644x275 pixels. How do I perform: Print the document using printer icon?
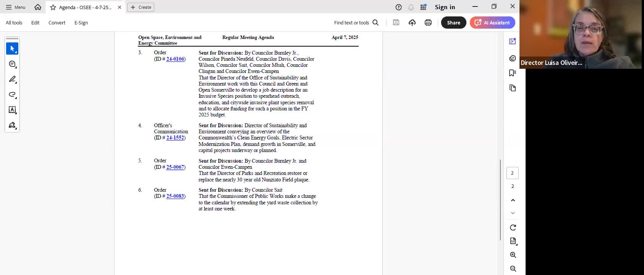coord(428,23)
